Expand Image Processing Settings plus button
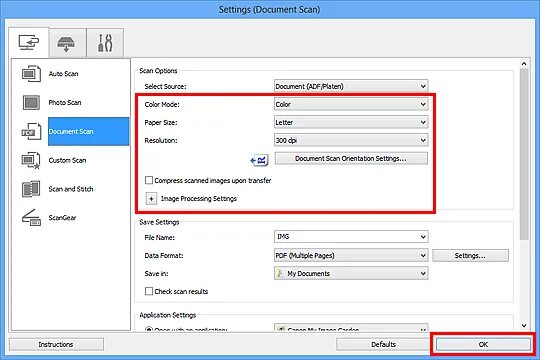Screen dimensions: 540x360 click(151, 199)
